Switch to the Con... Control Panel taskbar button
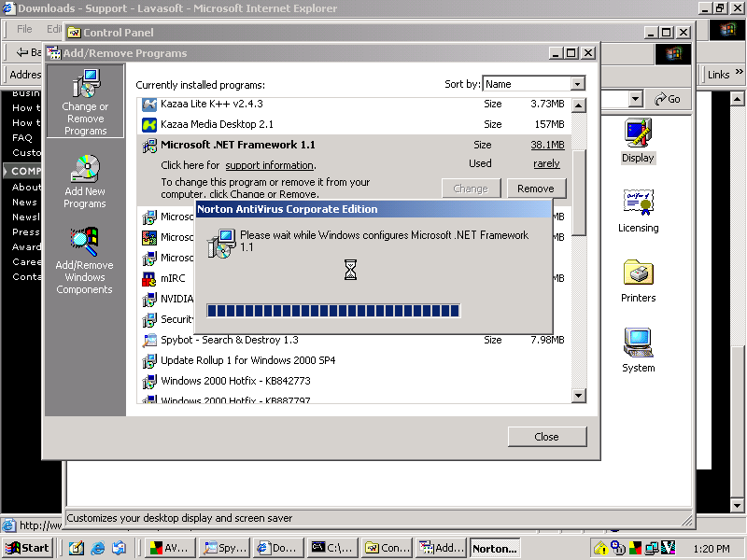The height and width of the screenshot is (560, 747). pyautogui.click(x=387, y=548)
